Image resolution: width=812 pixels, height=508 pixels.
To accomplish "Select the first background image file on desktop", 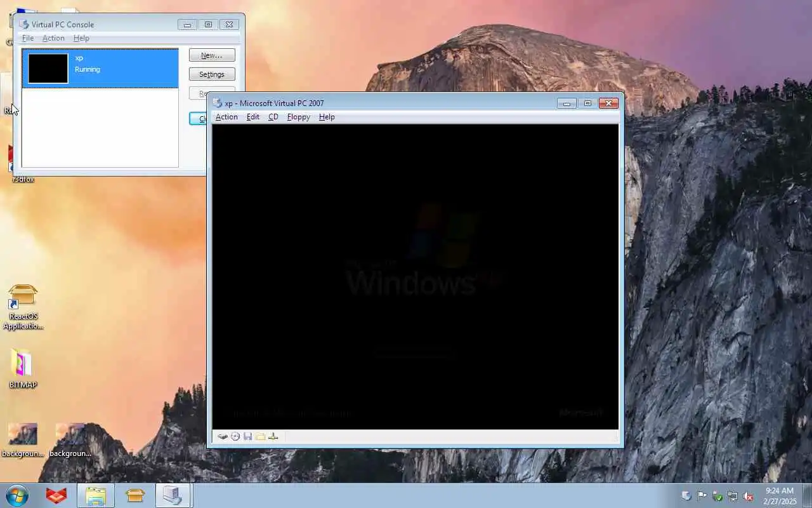I will [x=23, y=439].
